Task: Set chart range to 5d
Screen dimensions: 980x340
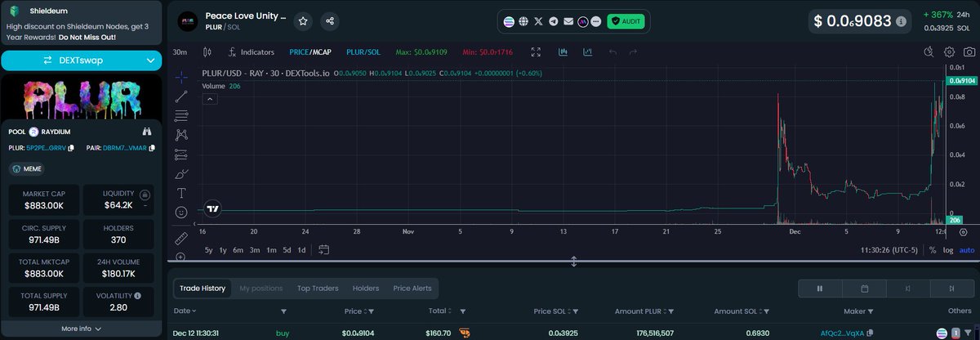Action: tap(286, 250)
